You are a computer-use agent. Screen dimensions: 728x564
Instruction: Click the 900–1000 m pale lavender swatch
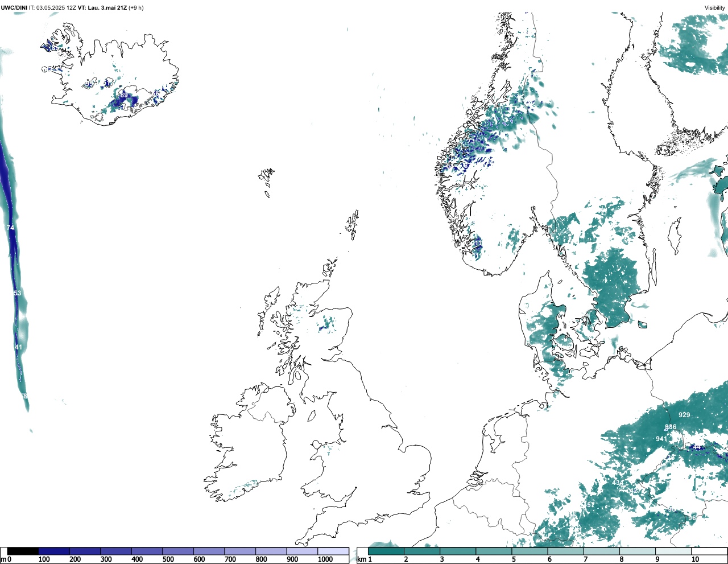pyautogui.click(x=302, y=551)
